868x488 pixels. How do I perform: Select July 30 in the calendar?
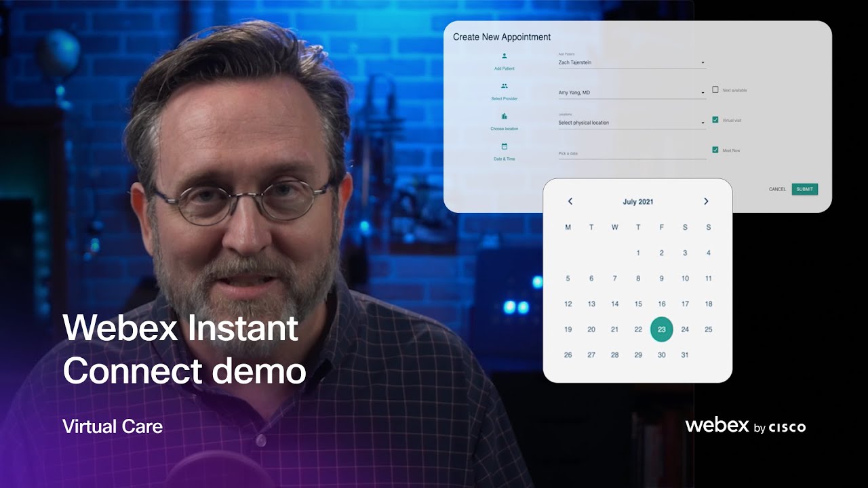(661, 355)
